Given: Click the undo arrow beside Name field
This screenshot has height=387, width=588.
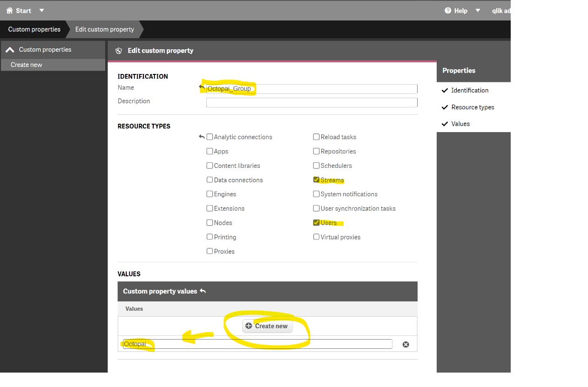Looking at the screenshot, I should [x=202, y=87].
